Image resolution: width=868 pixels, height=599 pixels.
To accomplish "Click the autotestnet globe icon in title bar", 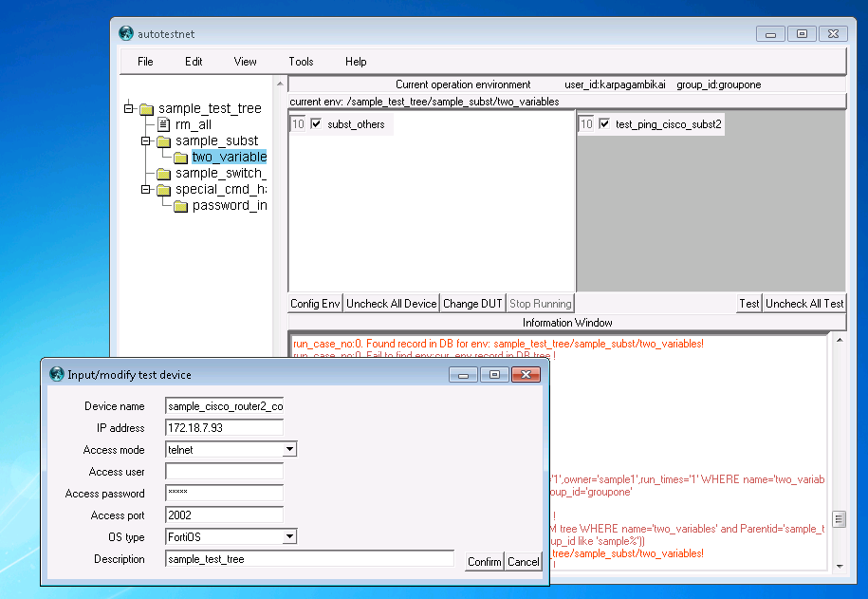I will click(x=125, y=33).
